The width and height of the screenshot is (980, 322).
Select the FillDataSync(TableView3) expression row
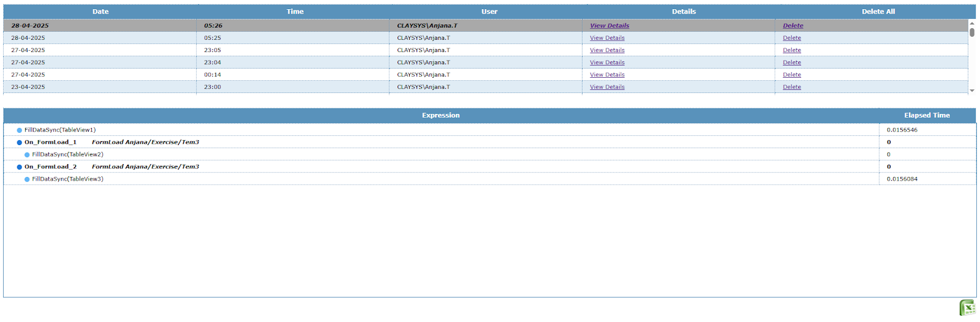point(489,179)
